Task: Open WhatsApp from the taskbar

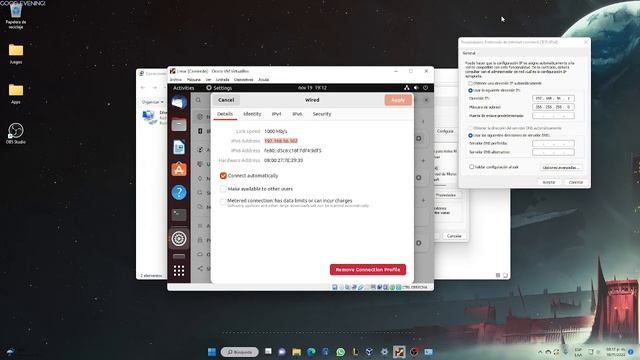Action: [340, 352]
